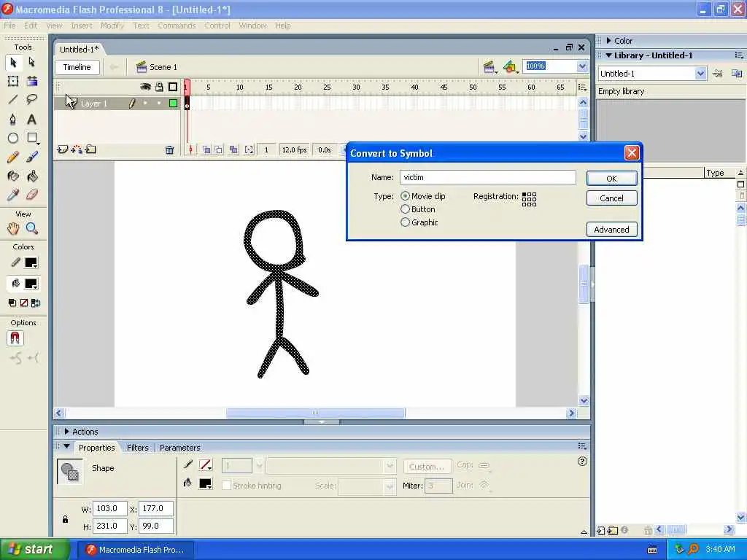Select the Eraser tool
This screenshot has width=747, height=560.
[x=32, y=195]
